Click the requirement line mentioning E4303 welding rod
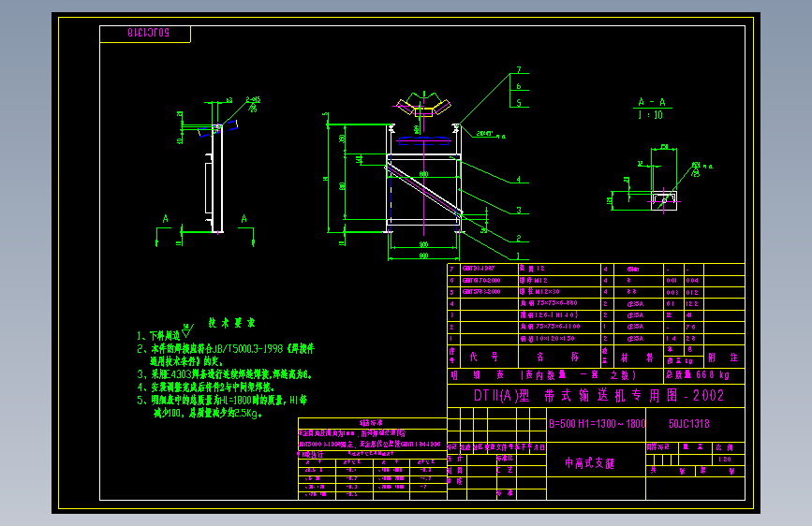Image resolution: width=812 pixels, height=526 pixels. [224, 373]
